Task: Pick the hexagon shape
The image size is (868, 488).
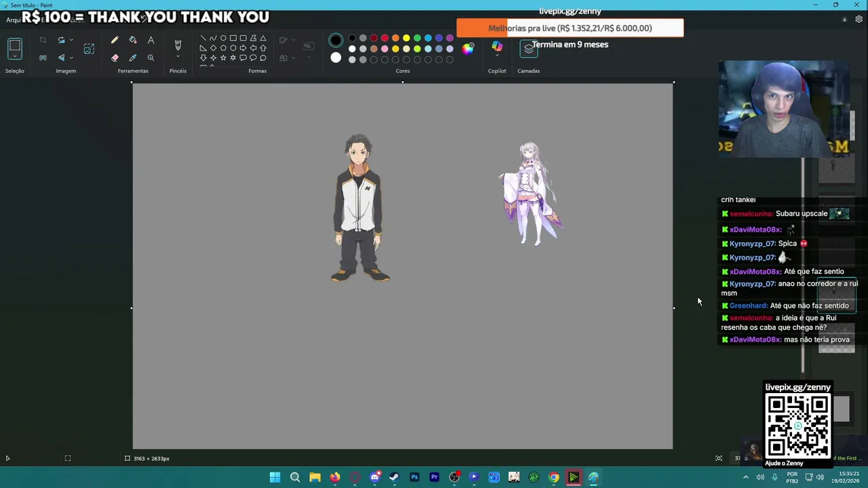Action: coord(233,48)
